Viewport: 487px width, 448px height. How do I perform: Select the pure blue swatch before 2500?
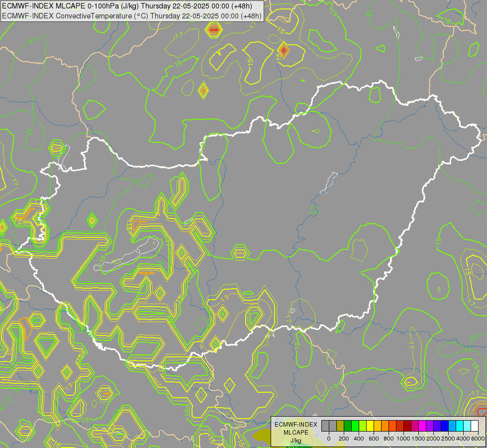445,426
